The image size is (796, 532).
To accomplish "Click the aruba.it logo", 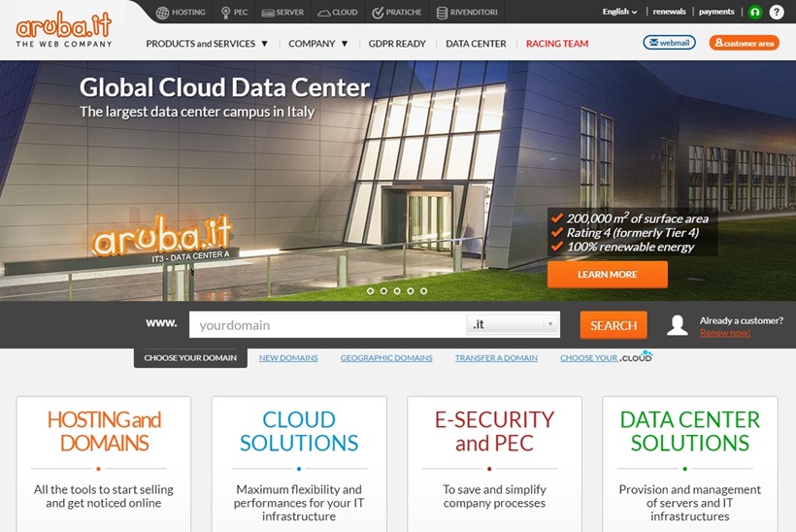I will tap(64, 30).
